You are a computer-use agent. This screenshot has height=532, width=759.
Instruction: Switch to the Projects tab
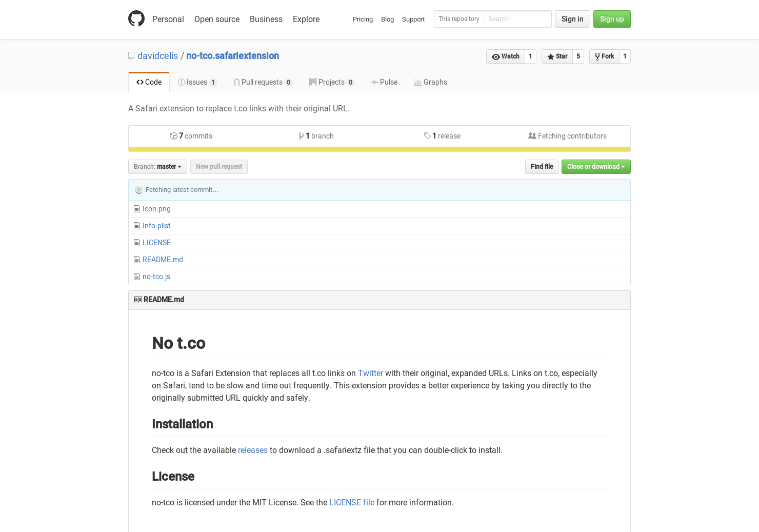[x=332, y=82]
